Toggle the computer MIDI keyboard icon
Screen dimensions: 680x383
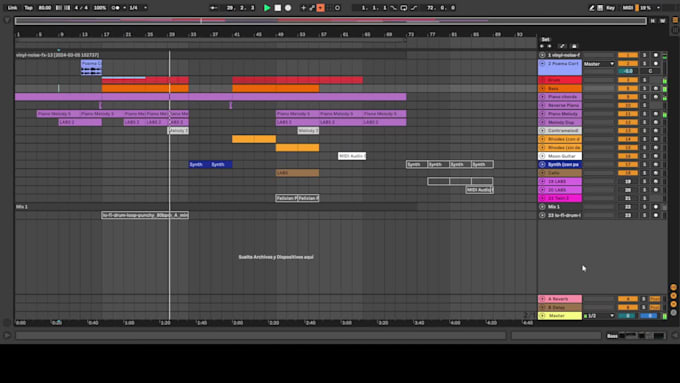[x=600, y=8]
